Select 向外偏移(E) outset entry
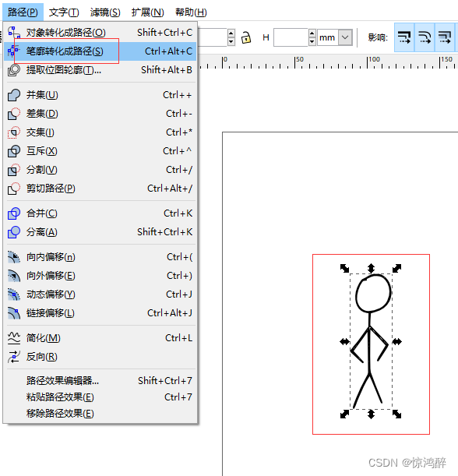The width and height of the screenshot is (458, 476). [100, 276]
